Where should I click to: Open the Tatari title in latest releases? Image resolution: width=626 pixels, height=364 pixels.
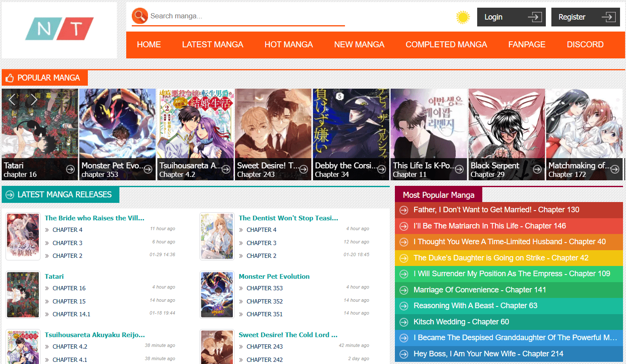coord(54,276)
